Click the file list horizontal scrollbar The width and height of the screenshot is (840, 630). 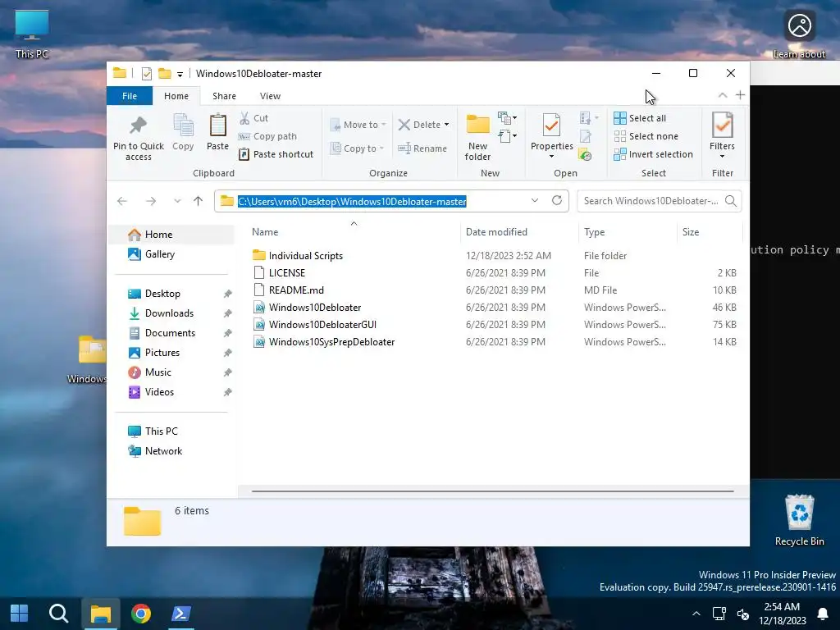point(492,491)
